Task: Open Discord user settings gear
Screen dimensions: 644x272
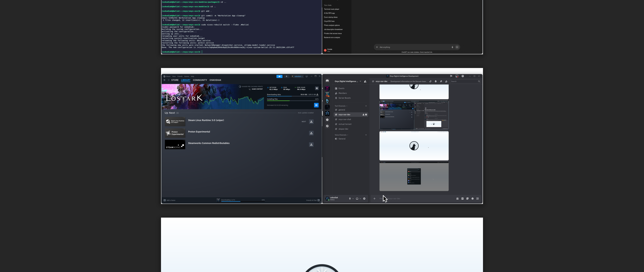Action: [364, 198]
